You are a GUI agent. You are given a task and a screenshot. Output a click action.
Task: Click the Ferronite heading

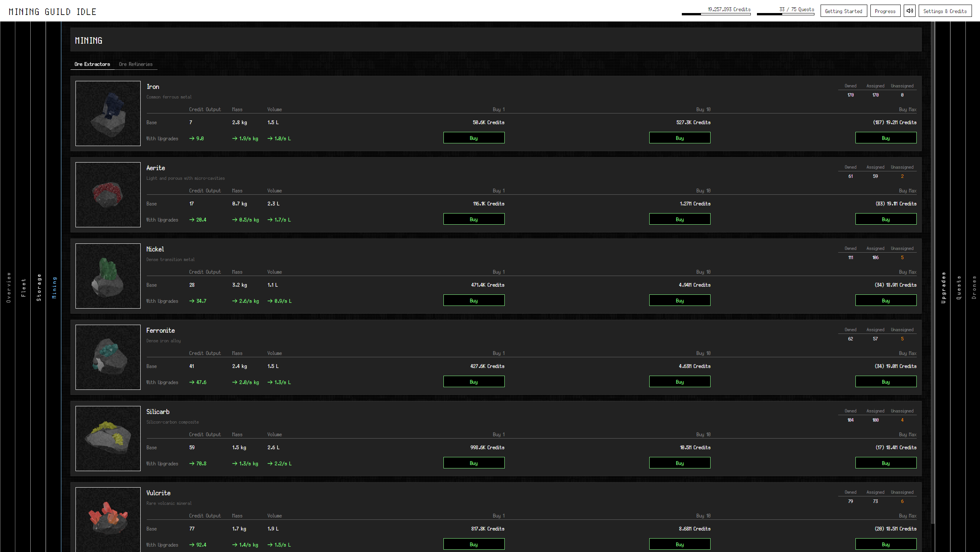161,330
